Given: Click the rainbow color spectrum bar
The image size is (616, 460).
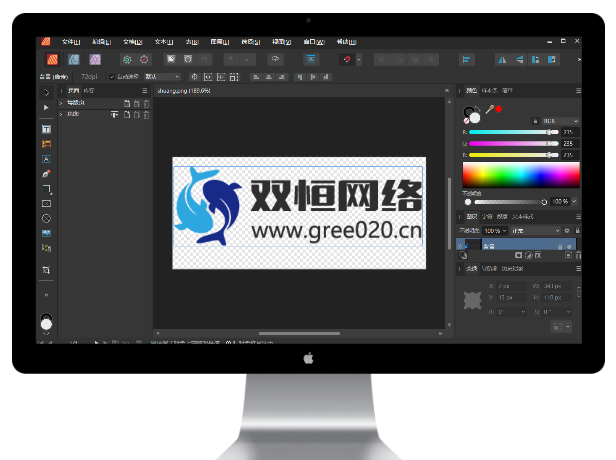Looking at the screenshot, I should pyautogui.click(x=520, y=175).
